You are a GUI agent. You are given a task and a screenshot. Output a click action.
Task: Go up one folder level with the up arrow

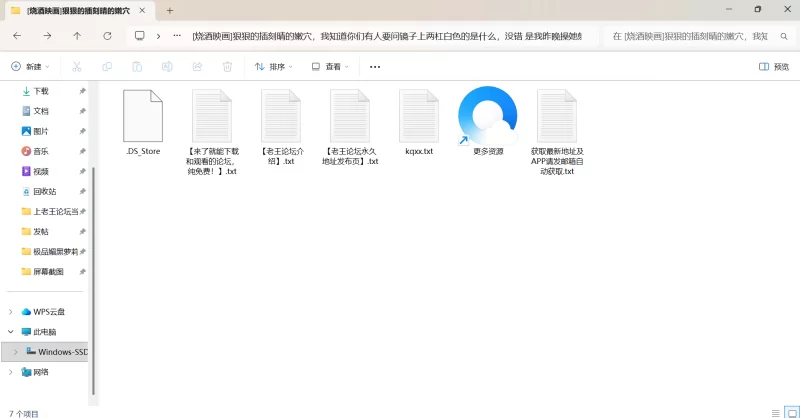click(x=77, y=35)
